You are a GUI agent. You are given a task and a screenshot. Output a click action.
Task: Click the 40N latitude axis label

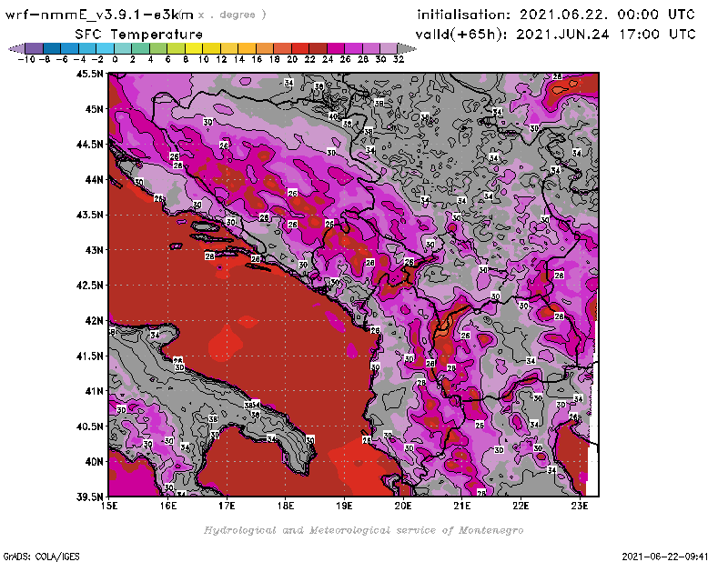(x=94, y=462)
